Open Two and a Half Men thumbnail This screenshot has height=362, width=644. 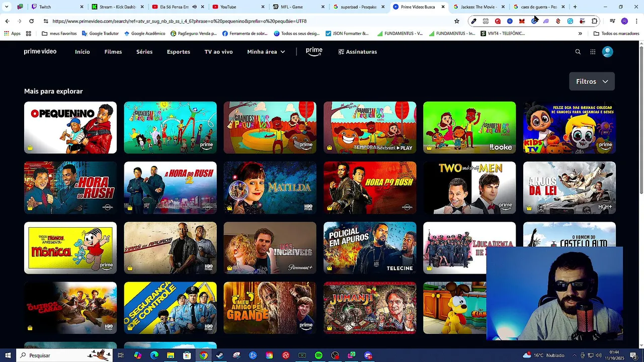[x=469, y=188]
